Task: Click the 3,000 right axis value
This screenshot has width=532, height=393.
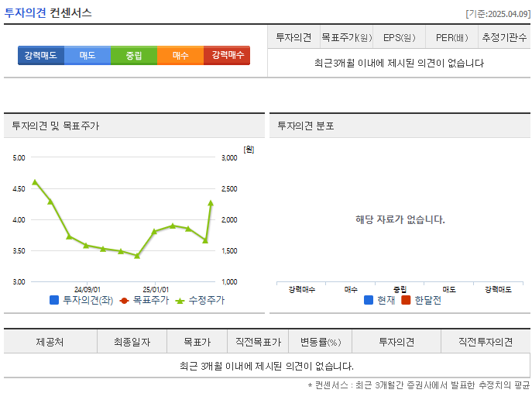Action: pyautogui.click(x=229, y=157)
